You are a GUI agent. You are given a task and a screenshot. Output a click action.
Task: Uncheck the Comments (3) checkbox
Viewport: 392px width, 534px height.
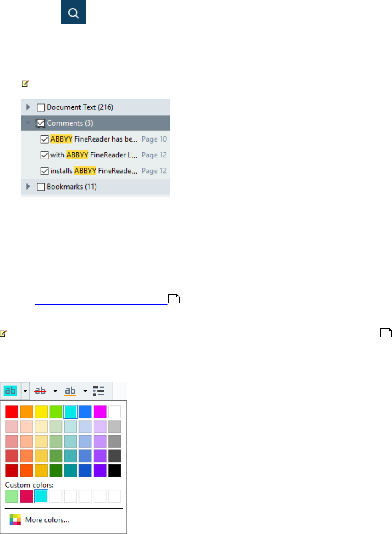[41, 123]
